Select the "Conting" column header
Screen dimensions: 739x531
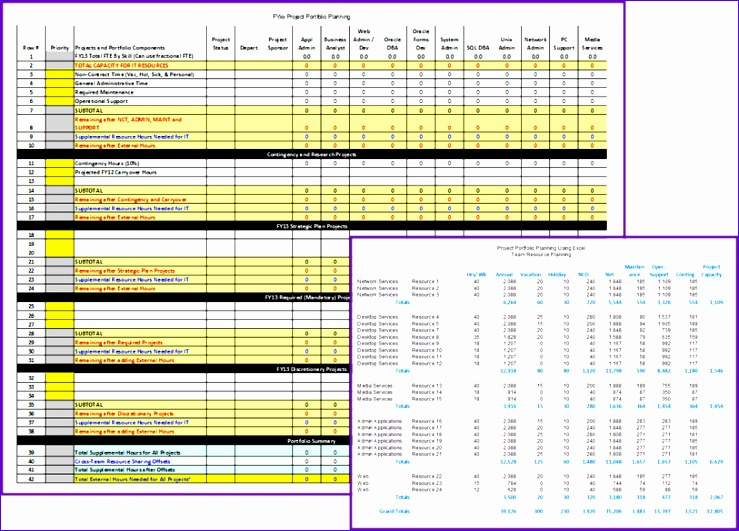[685, 274]
